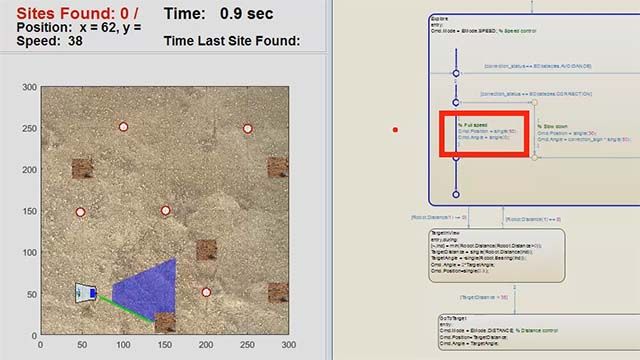Select the Explore state name in the chart
640x360 pixels.
click(439, 19)
